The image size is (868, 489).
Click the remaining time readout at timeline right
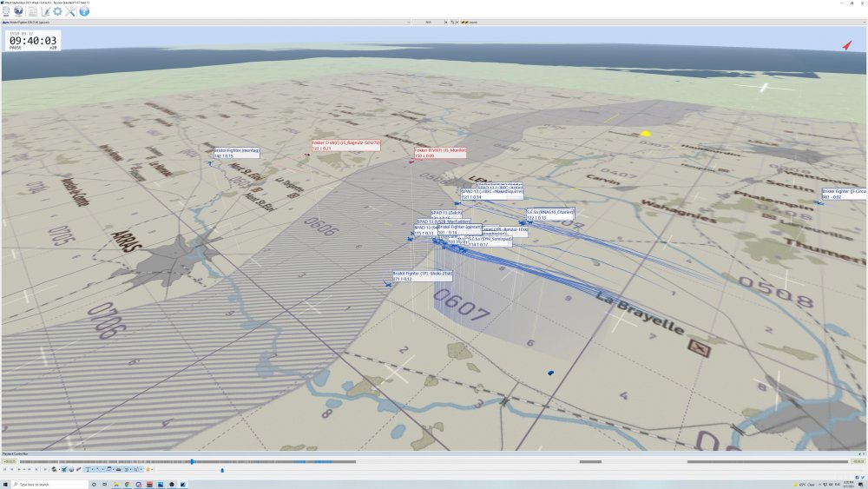858,461
